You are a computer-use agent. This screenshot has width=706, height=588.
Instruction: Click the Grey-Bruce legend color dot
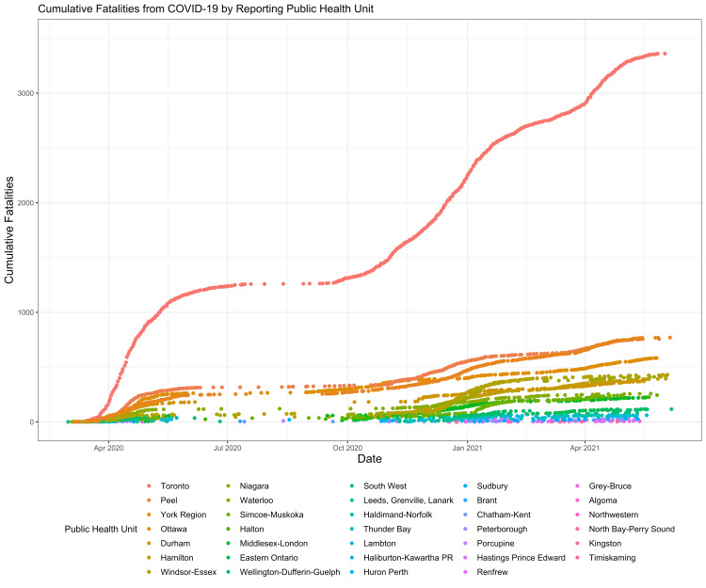577,485
